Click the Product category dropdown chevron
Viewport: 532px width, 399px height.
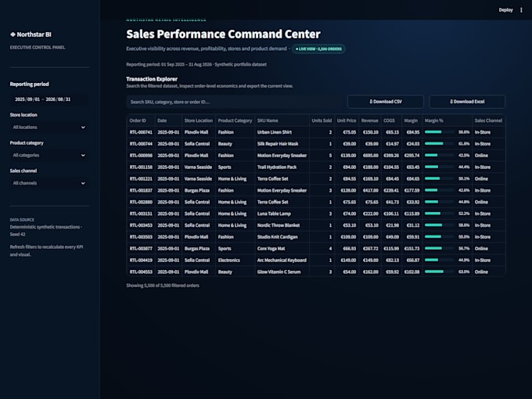pos(83,155)
